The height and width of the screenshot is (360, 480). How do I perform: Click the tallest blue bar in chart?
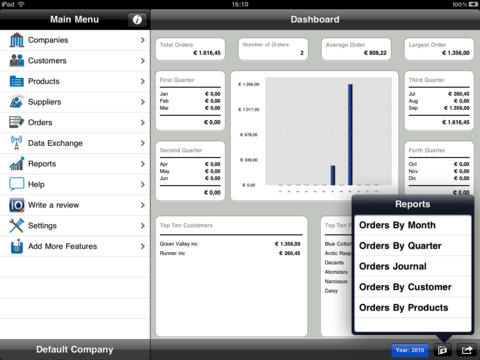[350, 135]
